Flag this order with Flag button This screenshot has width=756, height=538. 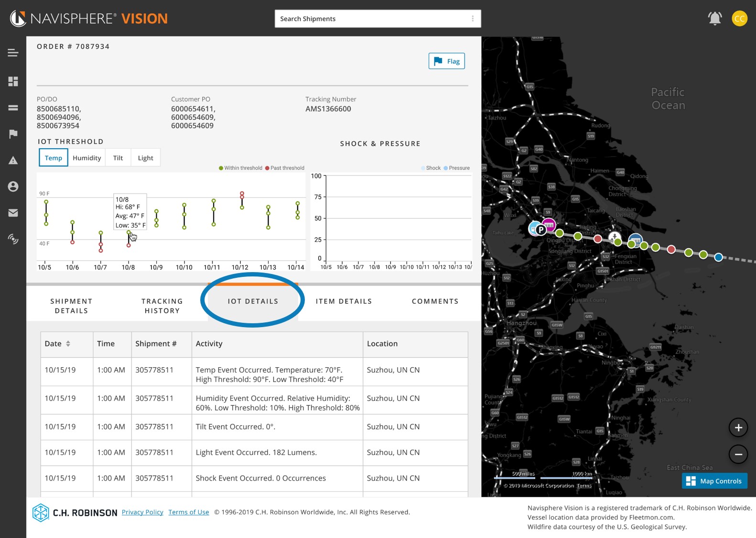[x=446, y=61]
